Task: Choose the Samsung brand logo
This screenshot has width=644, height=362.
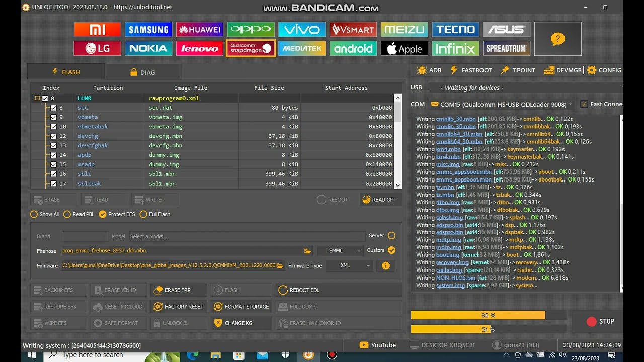Action: click(x=148, y=29)
